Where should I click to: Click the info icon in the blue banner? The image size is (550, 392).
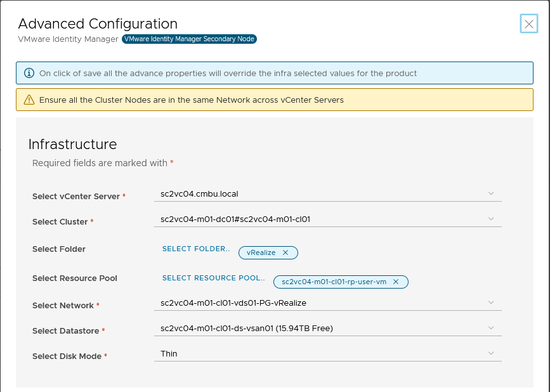pyautogui.click(x=29, y=73)
